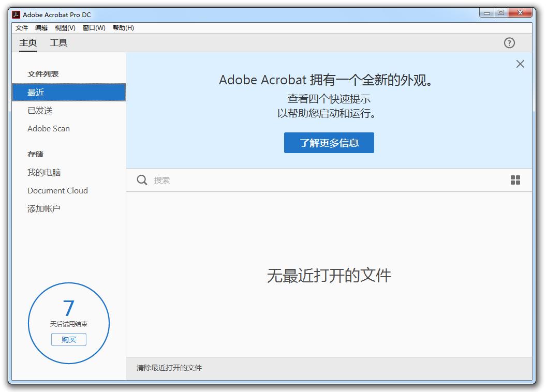Switch to thumbnail grid view icon

click(515, 180)
